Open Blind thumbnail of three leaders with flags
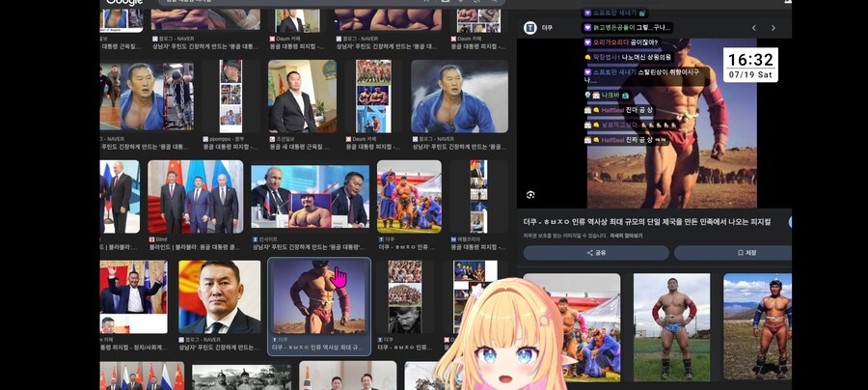The height and width of the screenshot is (390, 868). [196, 197]
